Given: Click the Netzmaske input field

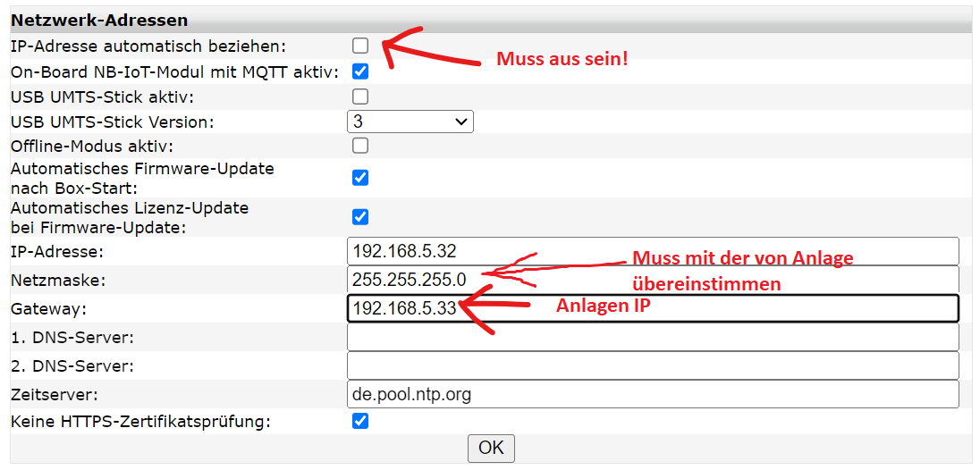Looking at the screenshot, I should 653,280.
